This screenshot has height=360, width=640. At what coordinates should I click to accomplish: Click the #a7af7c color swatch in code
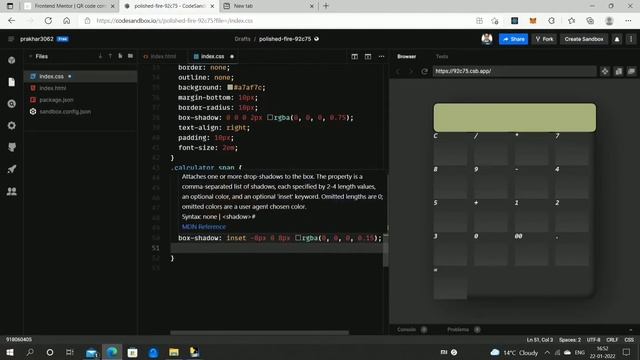pos(230,87)
